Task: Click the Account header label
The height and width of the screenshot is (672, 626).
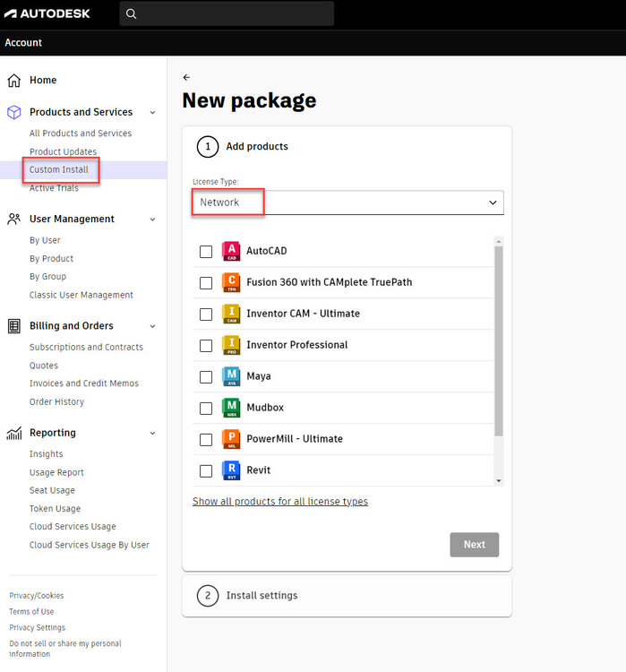Action: 23,43
